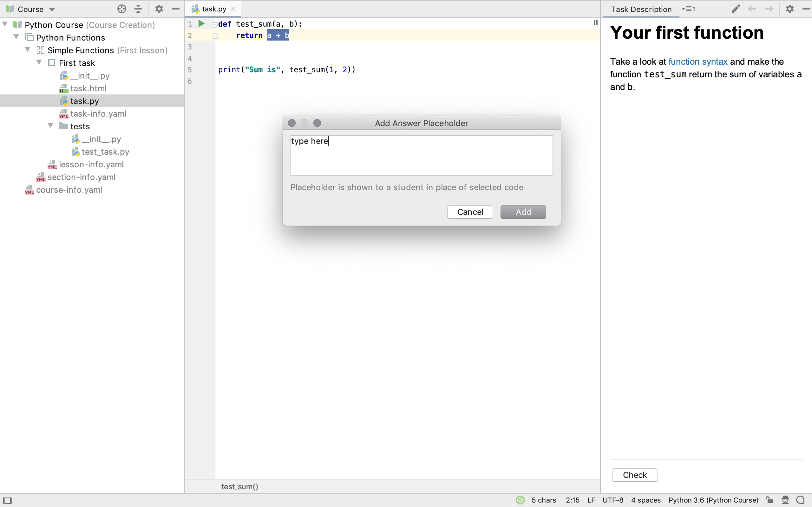Click the Collapse All icon in Course panel

tap(138, 9)
